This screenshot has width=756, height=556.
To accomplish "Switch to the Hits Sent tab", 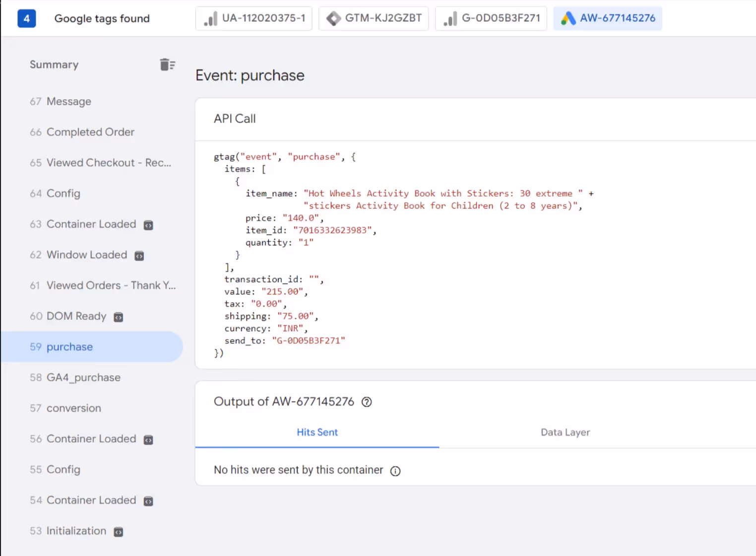I will click(x=317, y=432).
